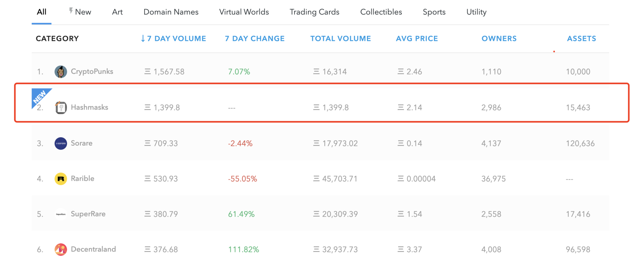Select Rarible average price 0.00004
Screen dimensions: 644x261
pyautogui.click(x=417, y=179)
